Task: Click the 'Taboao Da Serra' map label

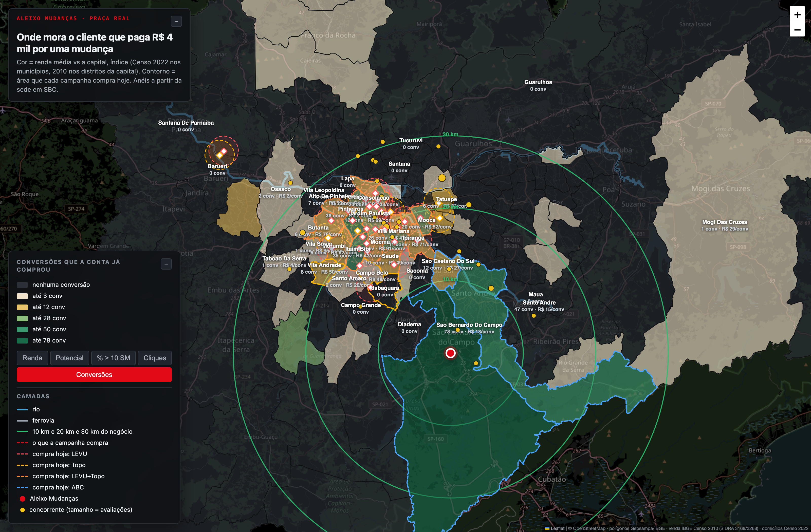Action: click(284, 258)
